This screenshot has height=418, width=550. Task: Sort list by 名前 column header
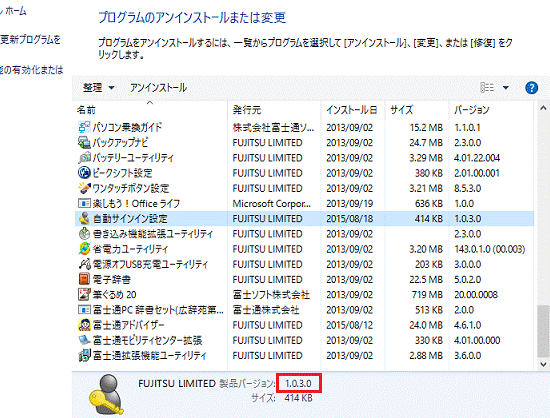(86, 110)
